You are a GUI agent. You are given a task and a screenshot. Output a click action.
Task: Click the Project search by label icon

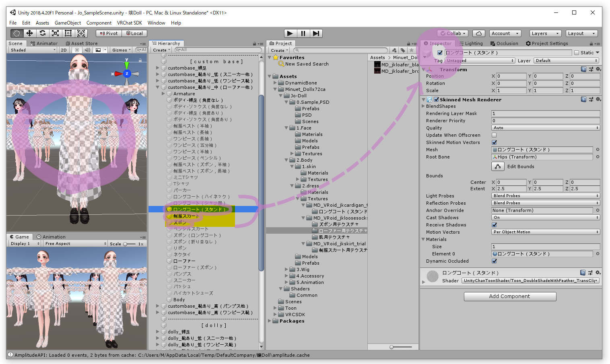tap(403, 50)
